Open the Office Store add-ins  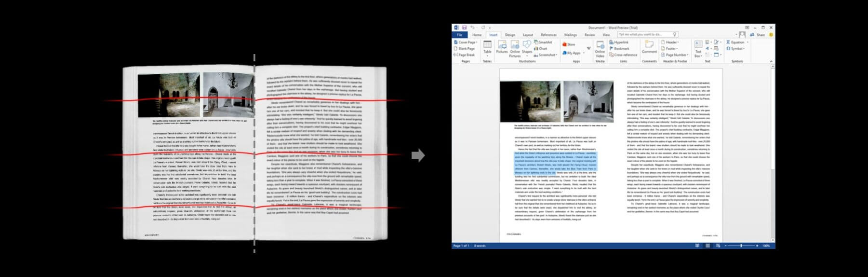569,44
